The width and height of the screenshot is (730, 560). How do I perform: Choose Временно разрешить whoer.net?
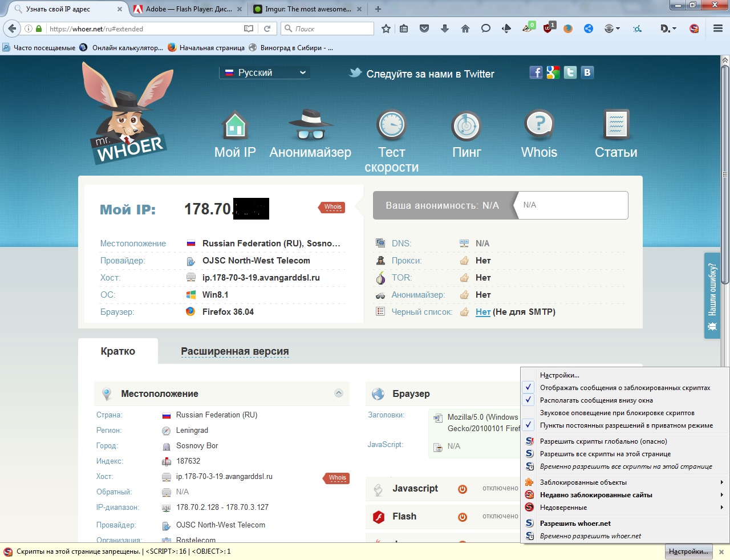tap(625, 536)
